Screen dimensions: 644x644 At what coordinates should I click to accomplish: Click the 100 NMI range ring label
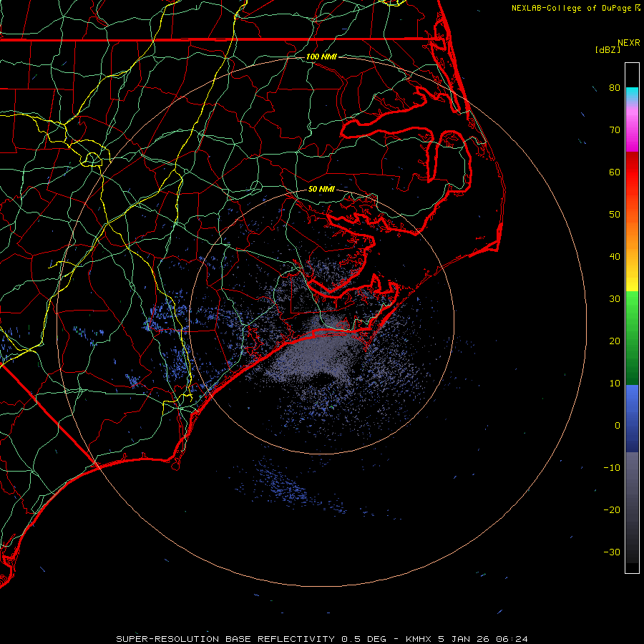(x=321, y=57)
